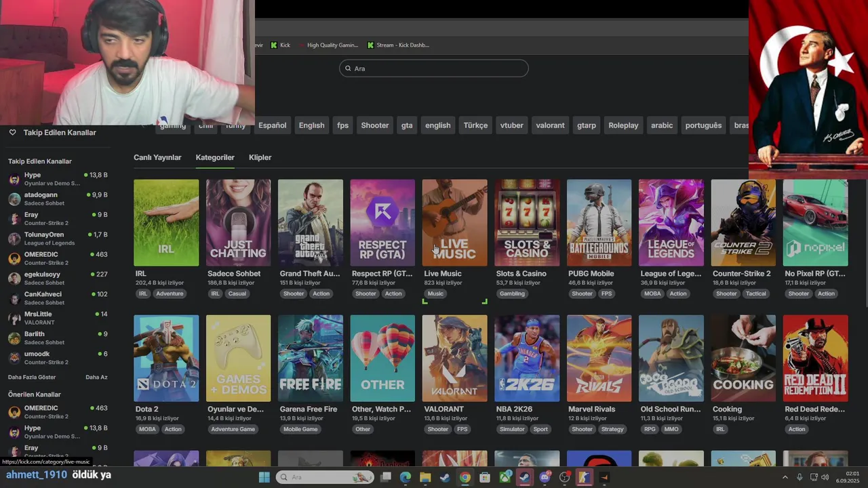Open the VALORANT category cover
Viewport: 868px width, 488px height.
454,358
